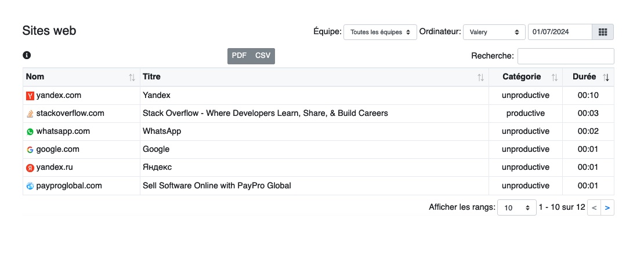Sort table by Nom column arrows
The width and height of the screenshot is (644, 255).
pos(132,77)
